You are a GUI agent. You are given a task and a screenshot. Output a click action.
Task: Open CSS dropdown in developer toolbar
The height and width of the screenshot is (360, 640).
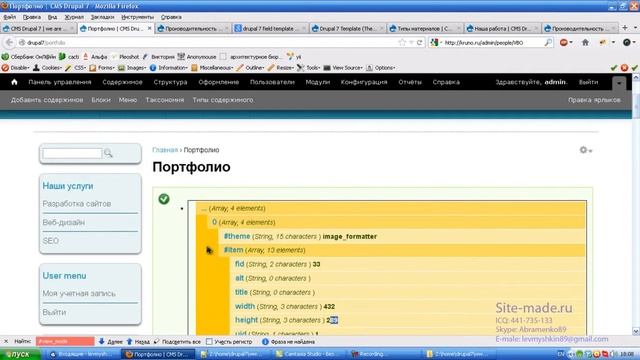(x=76, y=68)
